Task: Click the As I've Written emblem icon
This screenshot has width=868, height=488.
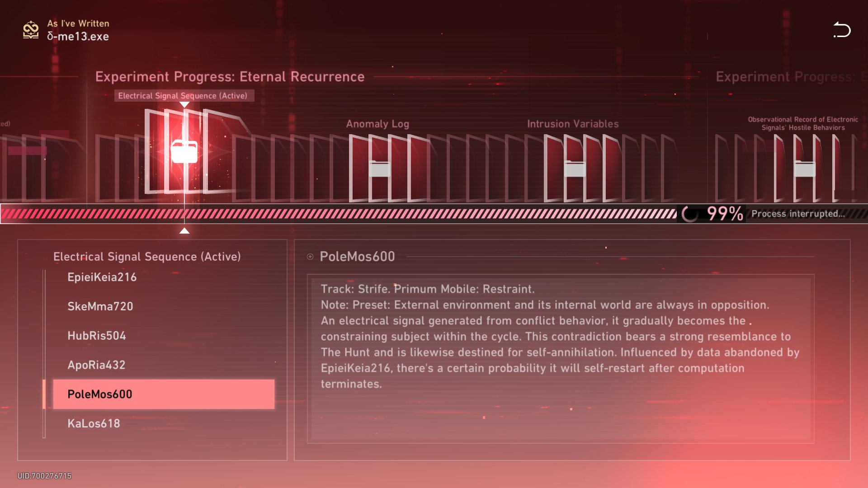Action: click(31, 30)
